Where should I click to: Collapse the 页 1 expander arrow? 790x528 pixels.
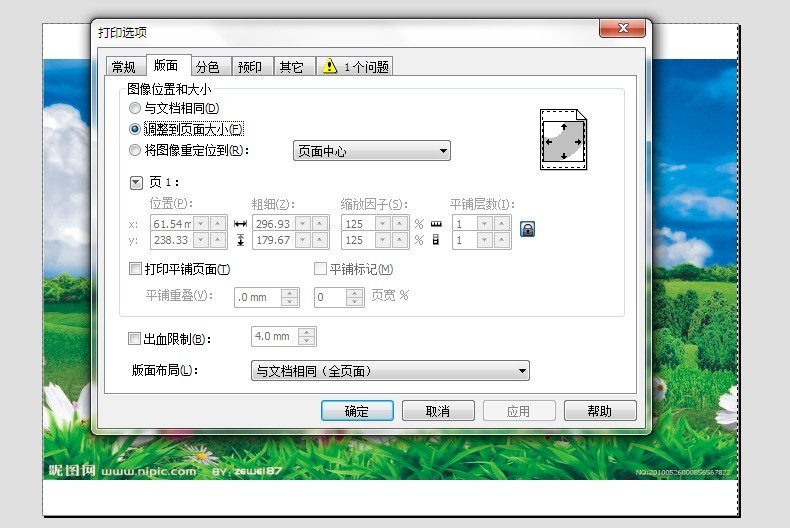(136, 182)
